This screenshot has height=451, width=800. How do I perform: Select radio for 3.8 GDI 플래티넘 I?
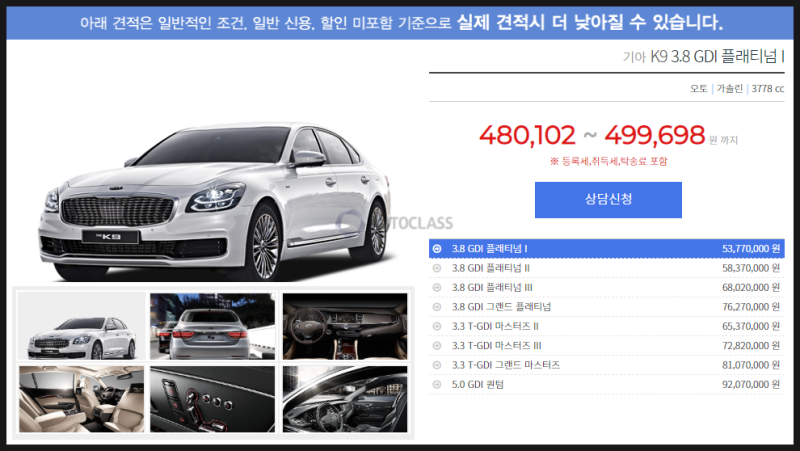tap(437, 248)
